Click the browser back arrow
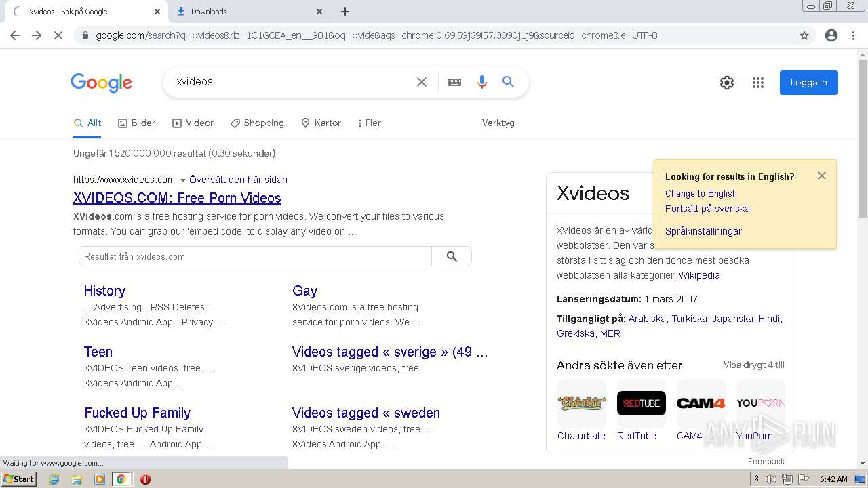The image size is (868, 488). [15, 35]
